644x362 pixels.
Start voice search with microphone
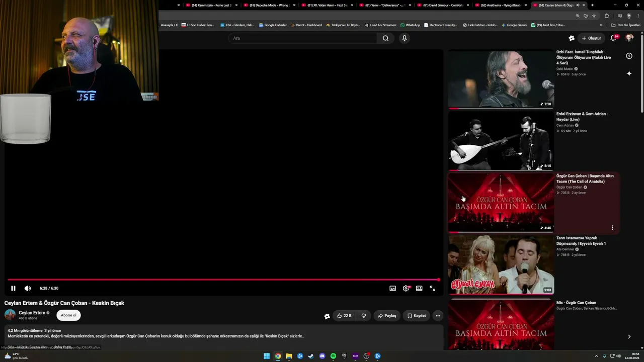point(404,38)
